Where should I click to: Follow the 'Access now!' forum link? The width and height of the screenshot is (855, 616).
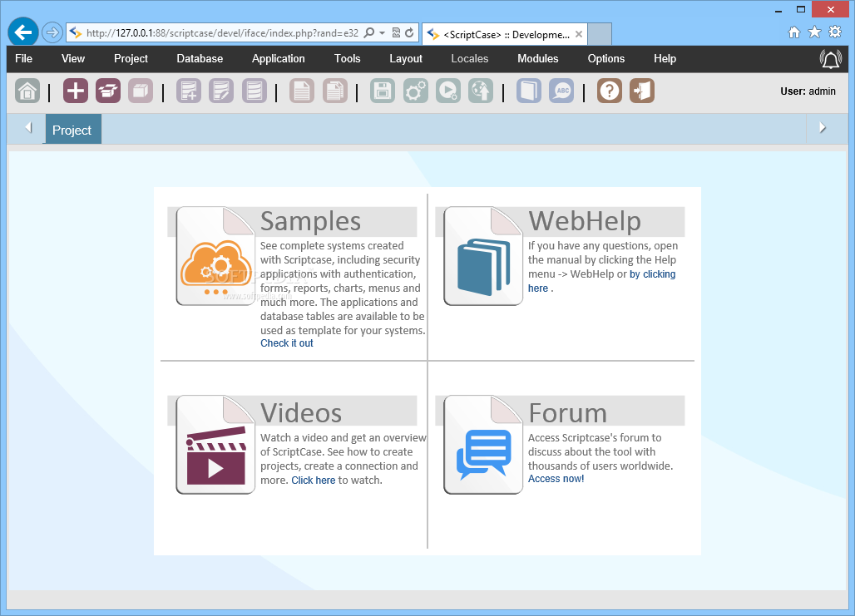pyautogui.click(x=556, y=479)
